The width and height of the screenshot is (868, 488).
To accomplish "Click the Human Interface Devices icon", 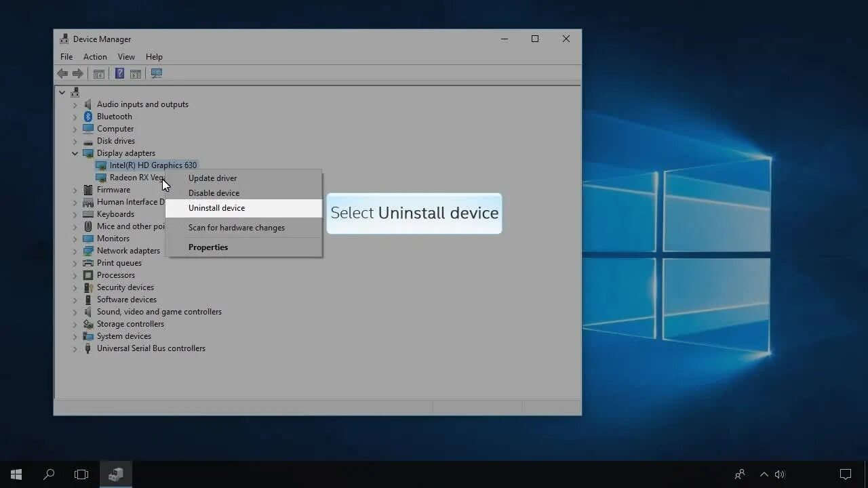I will 88,202.
